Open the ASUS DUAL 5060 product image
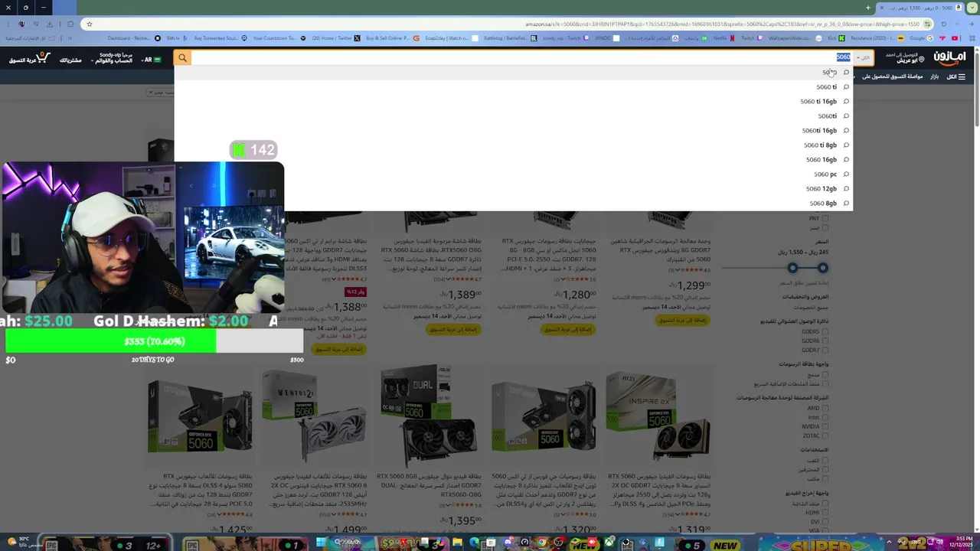 pos(429,416)
